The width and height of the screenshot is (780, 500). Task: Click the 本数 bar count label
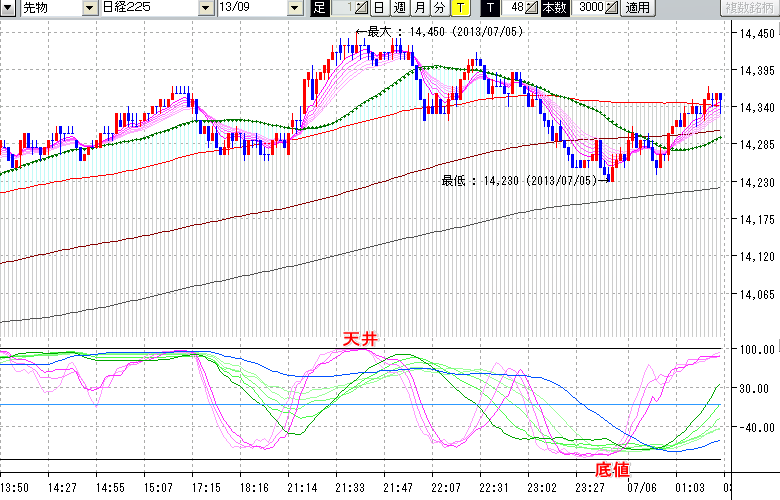(553, 8)
